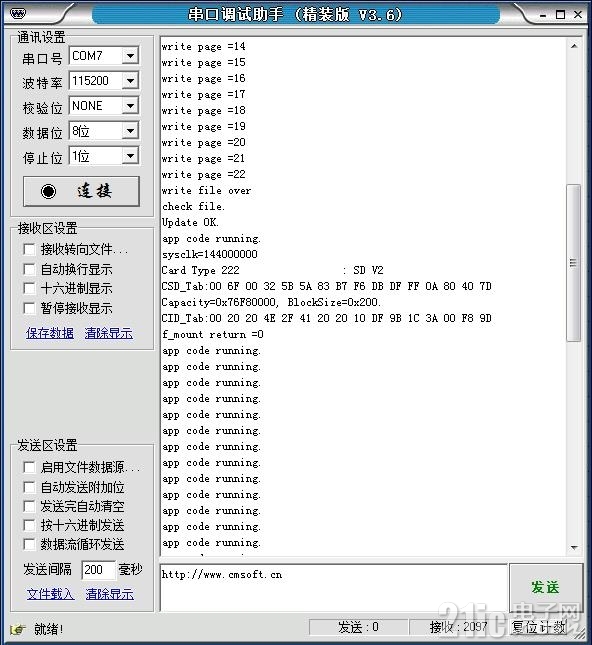Click the ready status icon at bottom left

tap(18, 629)
